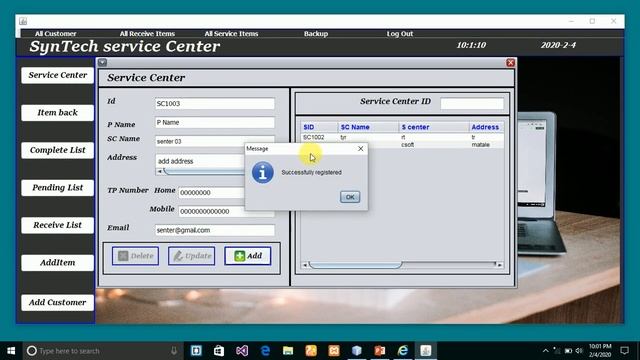Open the All Receive Items menu

[147, 33]
